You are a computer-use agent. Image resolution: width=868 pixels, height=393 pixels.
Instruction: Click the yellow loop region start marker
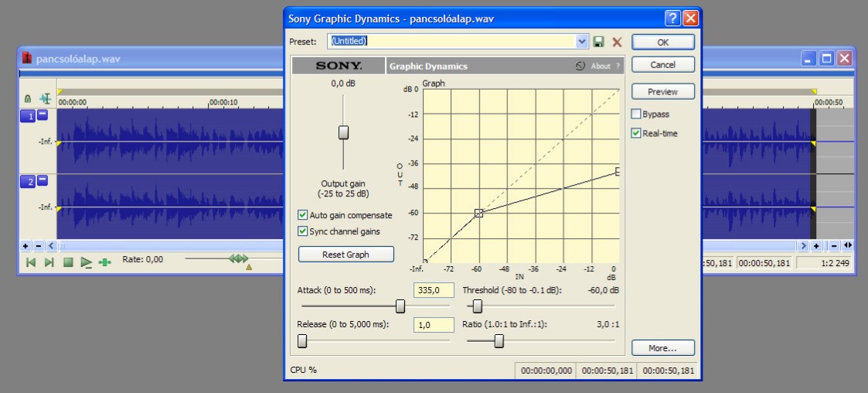coord(60,91)
